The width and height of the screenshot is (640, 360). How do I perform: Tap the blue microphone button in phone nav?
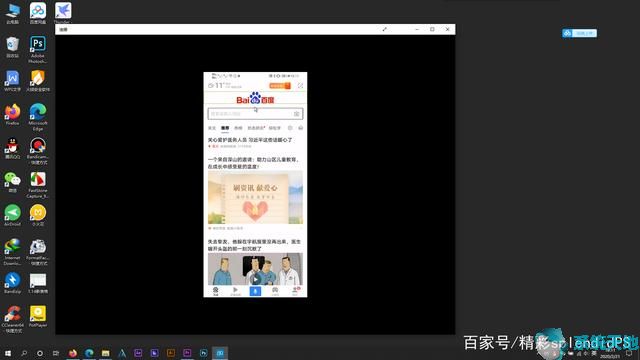(x=255, y=291)
